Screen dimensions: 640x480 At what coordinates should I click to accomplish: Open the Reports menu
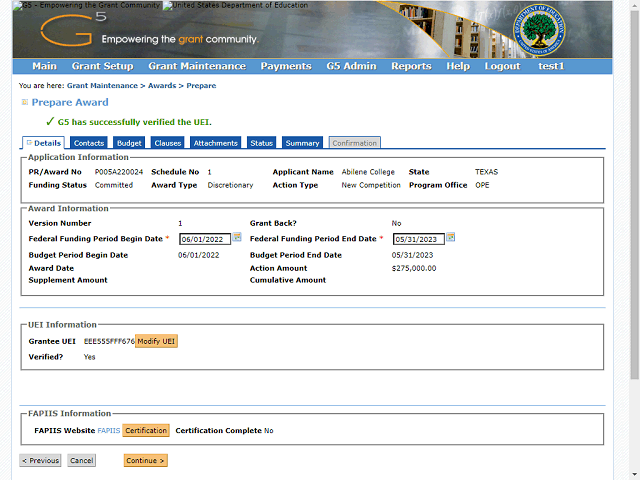411,66
